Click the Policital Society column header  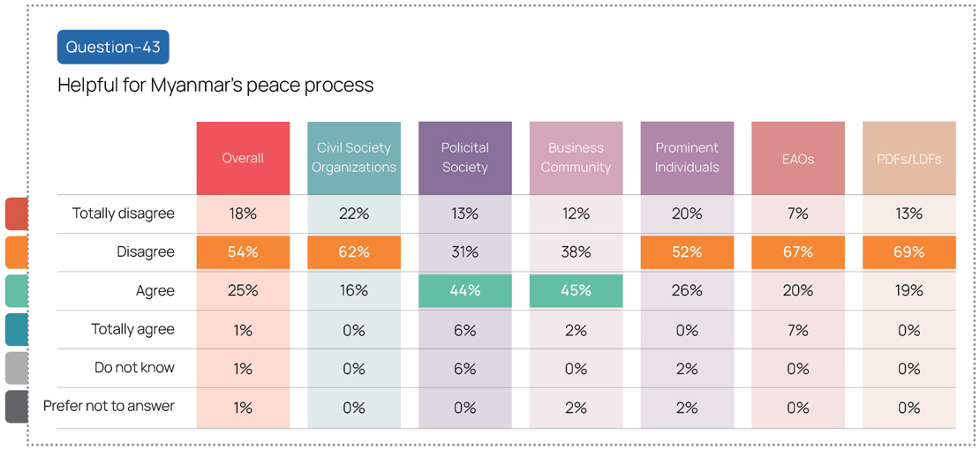coord(464,158)
